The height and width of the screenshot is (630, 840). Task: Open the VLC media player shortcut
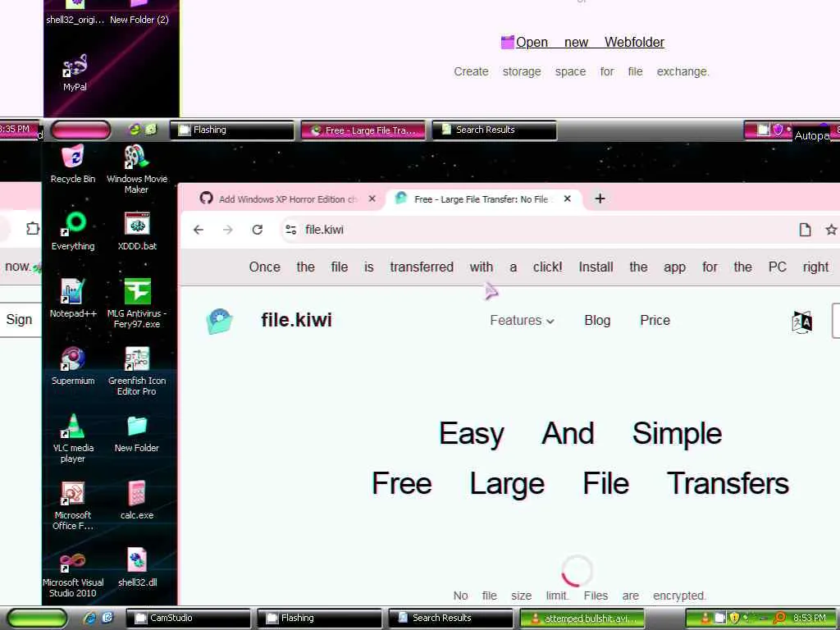[x=73, y=438]
